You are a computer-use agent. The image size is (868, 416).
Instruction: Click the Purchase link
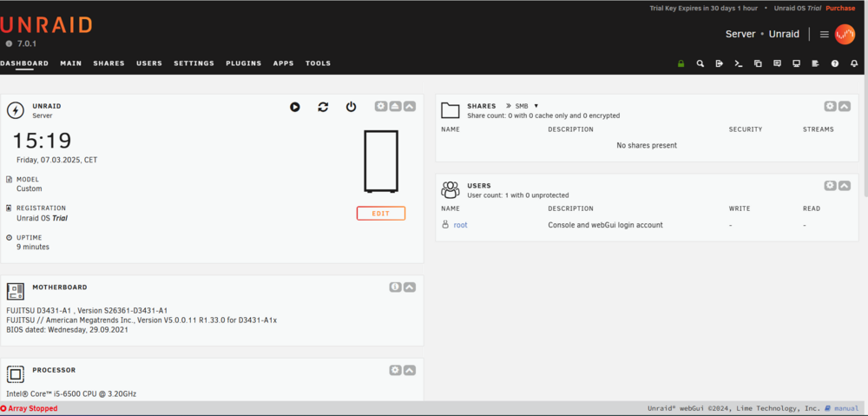click(840, 9)
